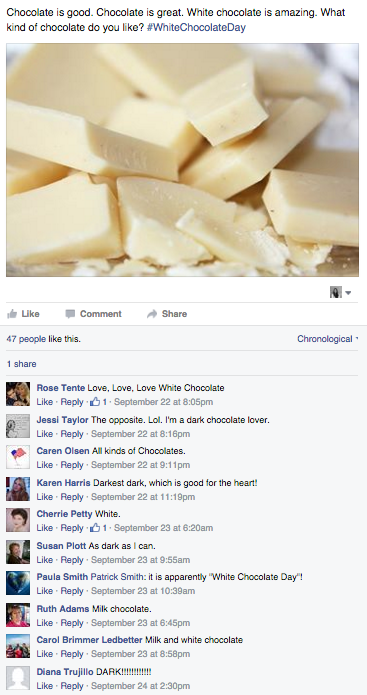Open Paula Smith's earth heart avatar
The width and height of the screenshot is (367, 695).
click(18, 583)
